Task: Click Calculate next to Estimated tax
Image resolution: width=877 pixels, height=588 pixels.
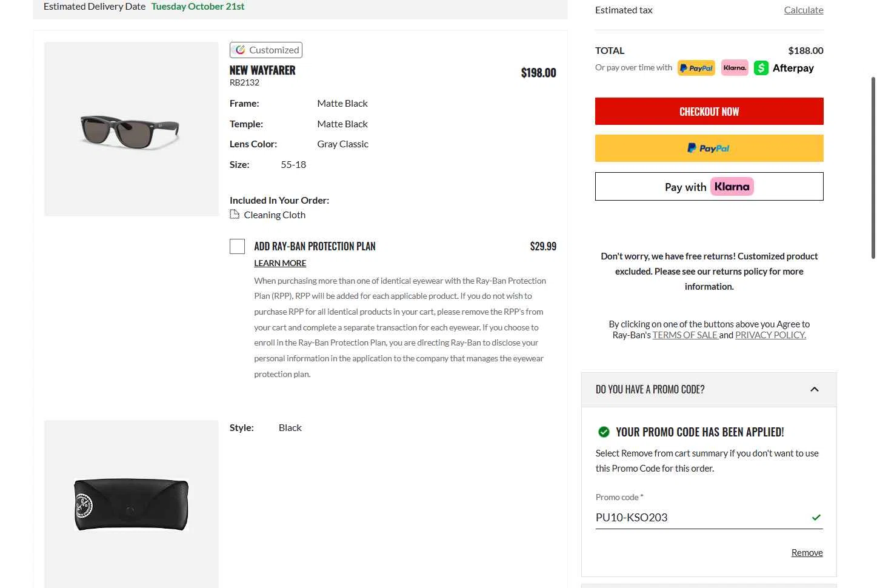Action: (803, 10)
